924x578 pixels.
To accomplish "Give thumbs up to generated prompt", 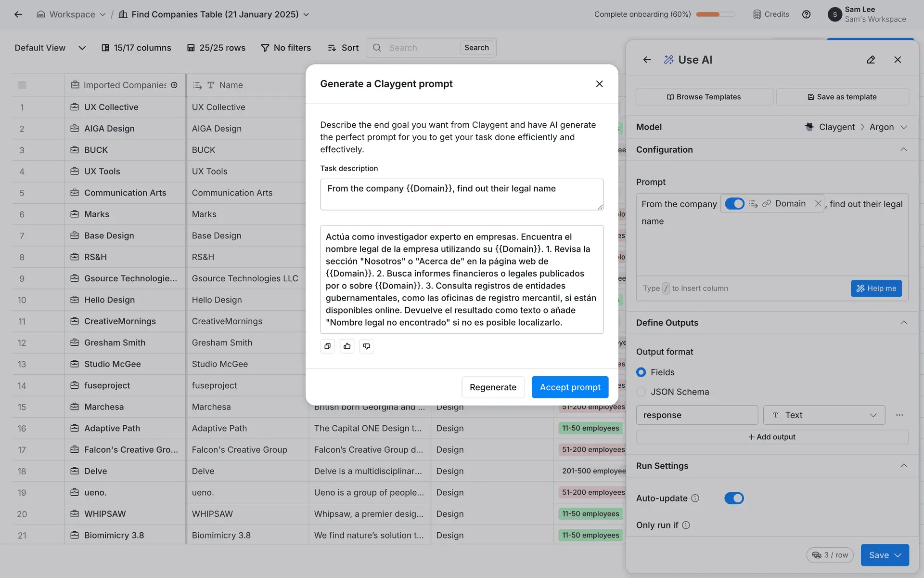I will [347, 346].
